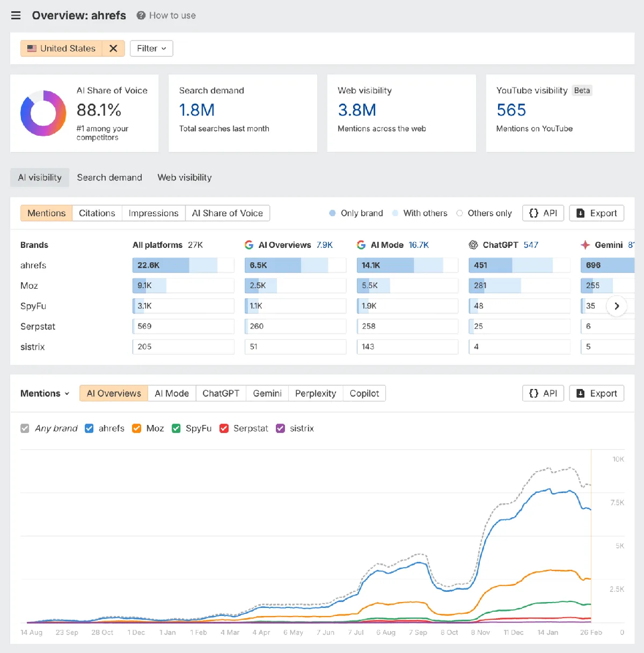Show more platforms with right arrow
Viewport: 644px width, 653px height.
pos(617,306)
